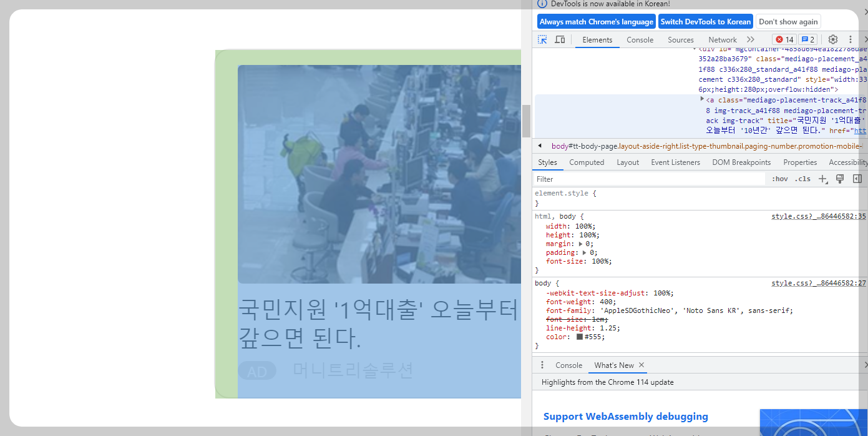Click the ad headline '국민지원 1억대출'

coord(379,324)
